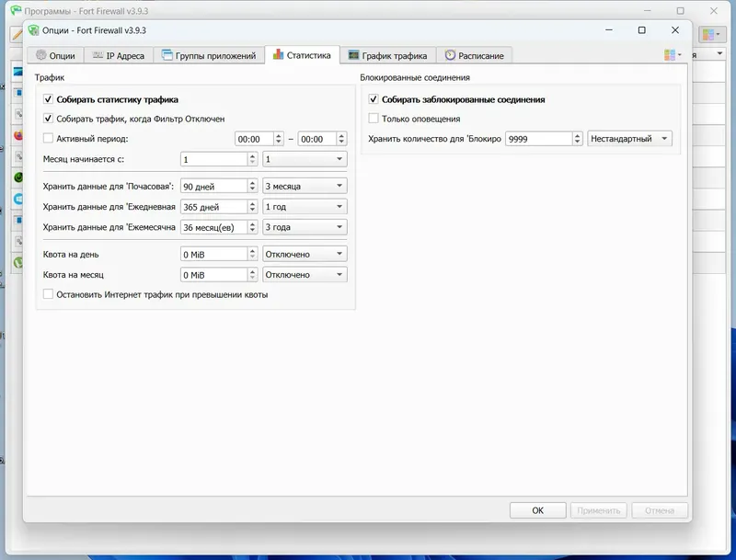Click the Квота на месяц spinner arrows
The height and width of the screenshot is (560, 736).
click(252, 275)
